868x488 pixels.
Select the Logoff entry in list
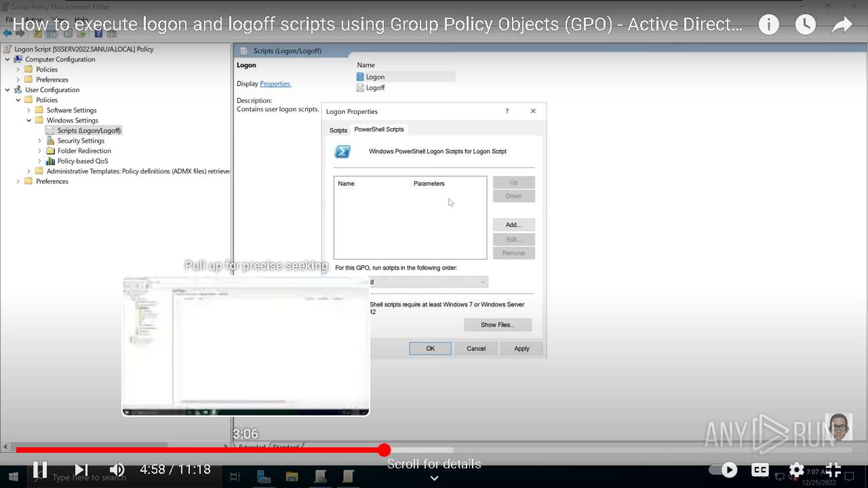[x=375, y=87]
